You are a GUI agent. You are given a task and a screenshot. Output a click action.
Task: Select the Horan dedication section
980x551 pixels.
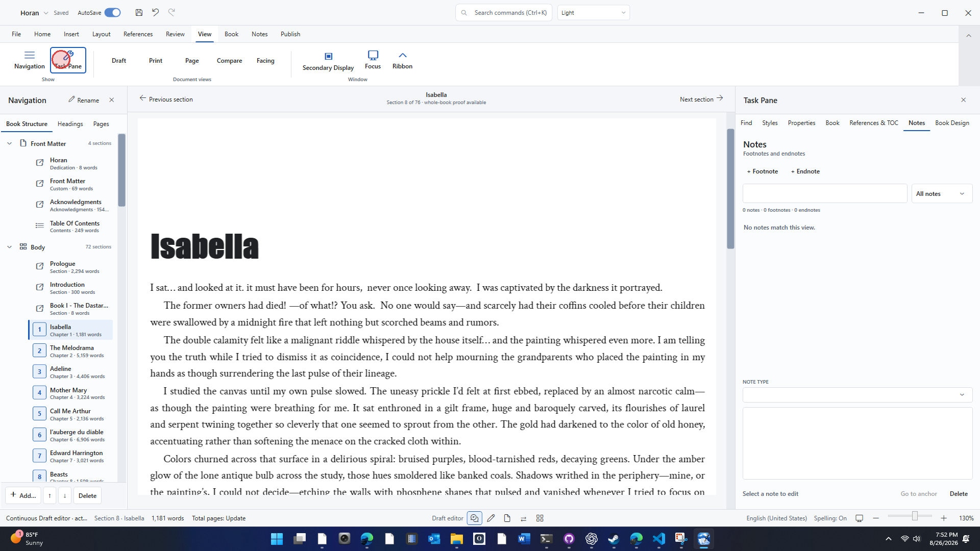[70, 164]
